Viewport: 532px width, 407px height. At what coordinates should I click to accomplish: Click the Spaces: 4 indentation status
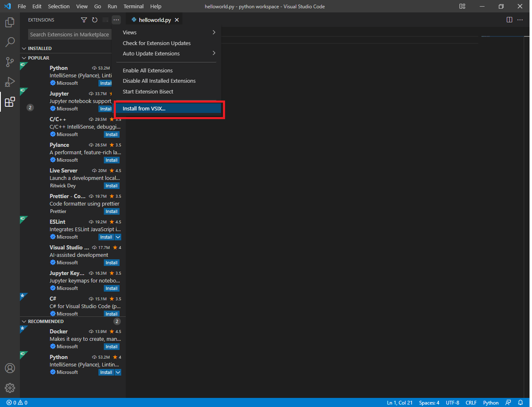(x=429, y=402)
